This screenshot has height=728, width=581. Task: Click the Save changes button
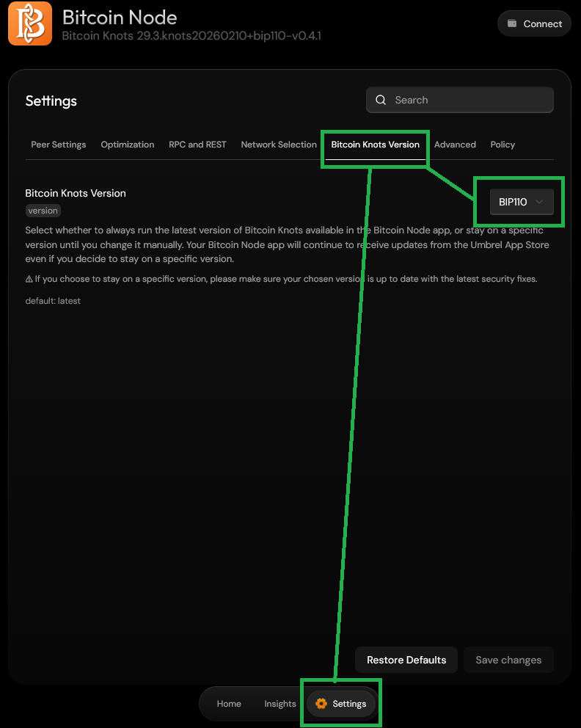tap(508, 659)
